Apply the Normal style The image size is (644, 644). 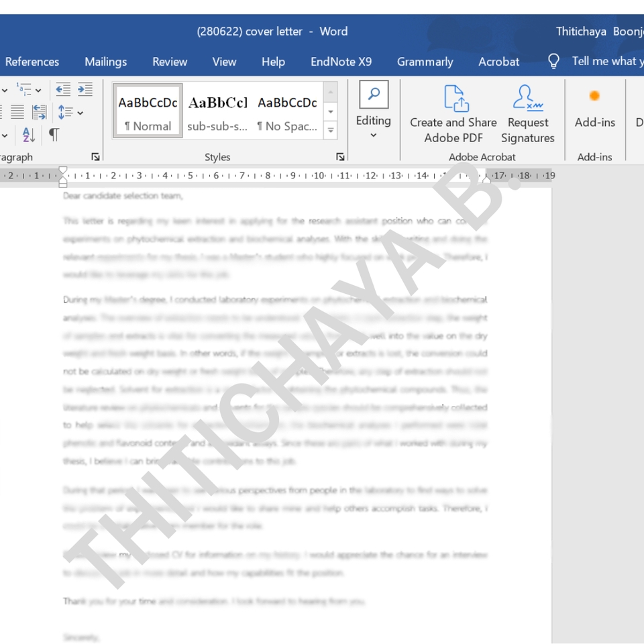click(x=148, y=111)
